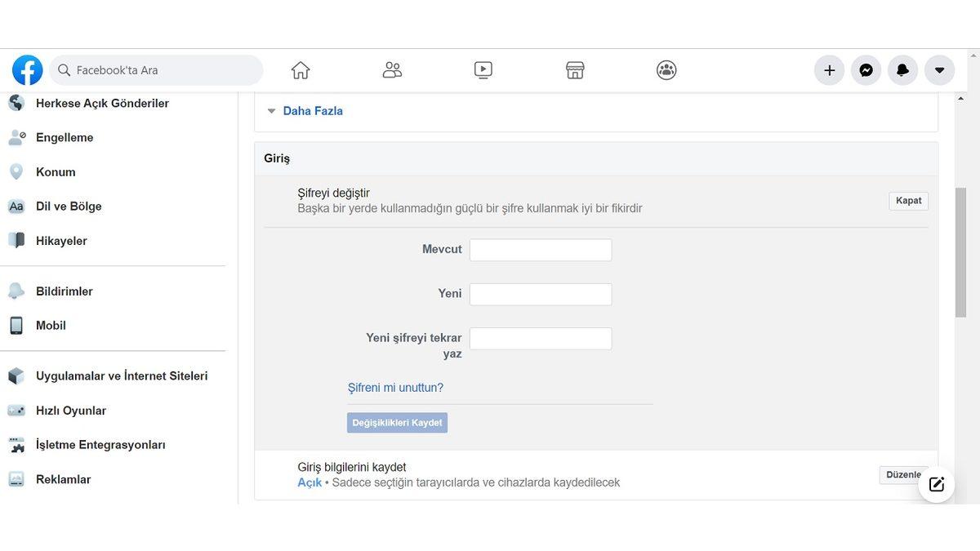
Task: Open Messenger chat icon
Action: coord(866,69)
